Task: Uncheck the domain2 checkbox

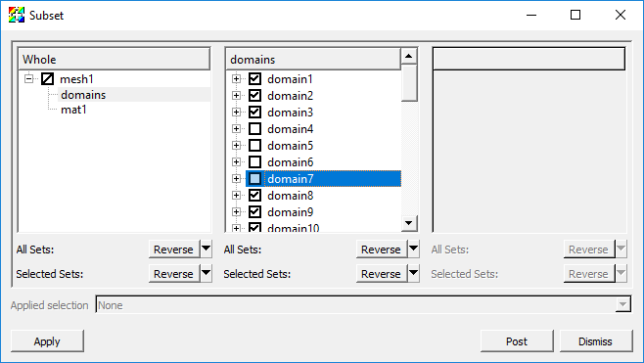Action: coord(254,96)
